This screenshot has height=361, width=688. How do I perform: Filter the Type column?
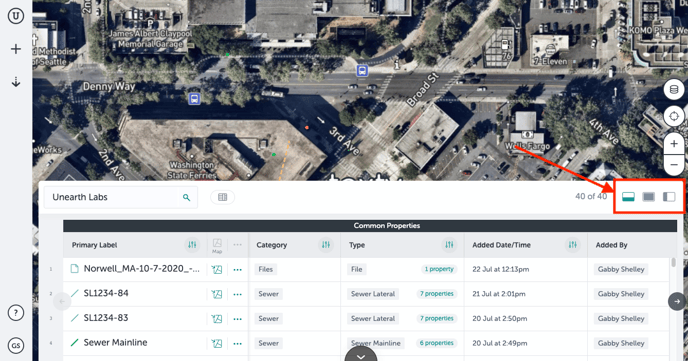click(x=449, y=245)
